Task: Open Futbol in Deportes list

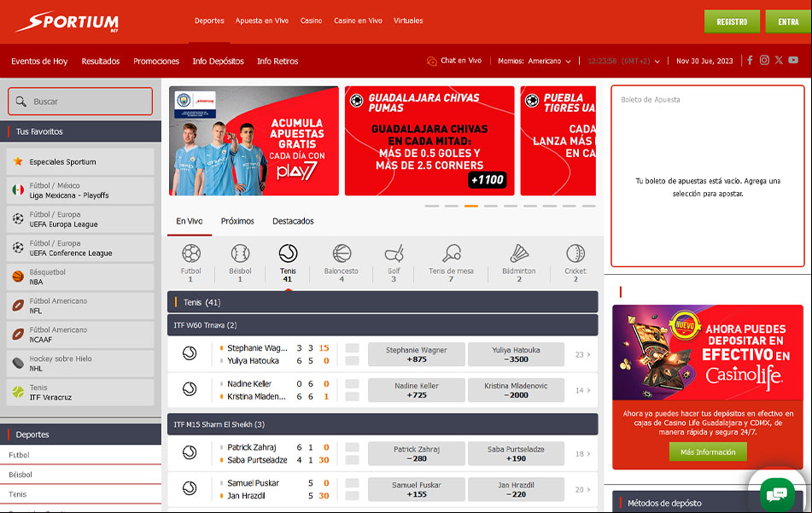Action: click(80, 455)
